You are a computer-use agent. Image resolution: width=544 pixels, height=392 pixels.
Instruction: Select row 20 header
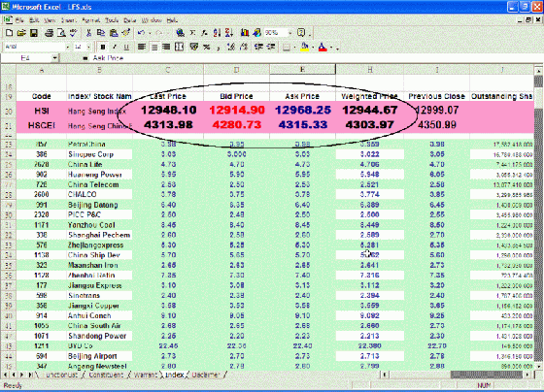point(9,111)
